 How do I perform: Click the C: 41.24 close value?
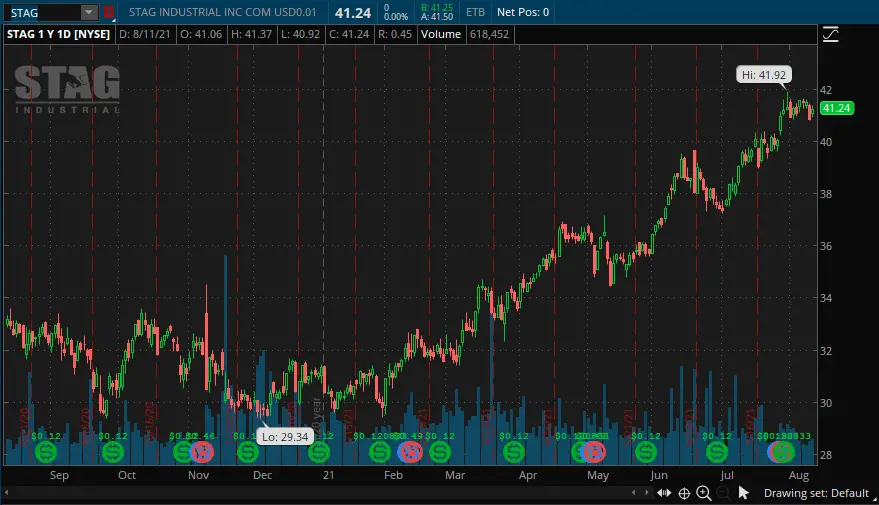pyautogui.click(x=349, y=34)
